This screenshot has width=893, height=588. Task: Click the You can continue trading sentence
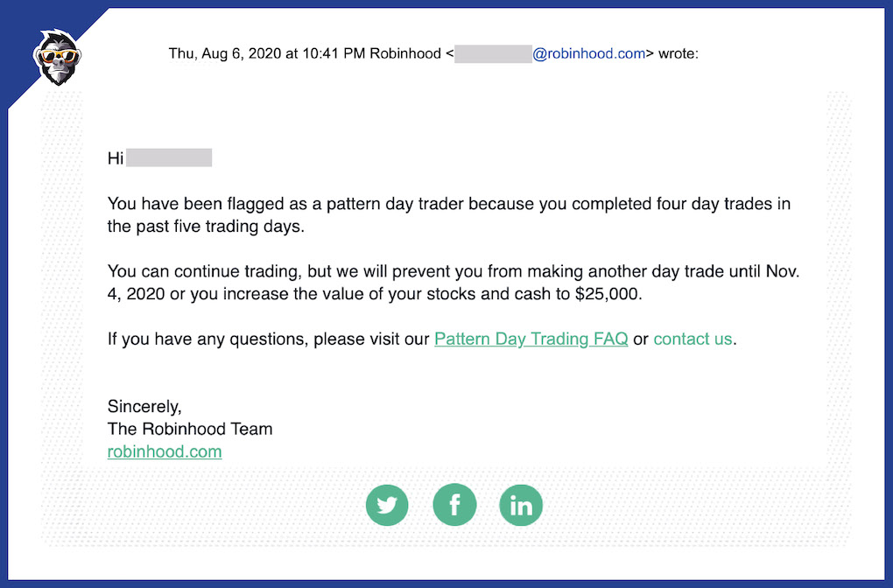point(454,283)
